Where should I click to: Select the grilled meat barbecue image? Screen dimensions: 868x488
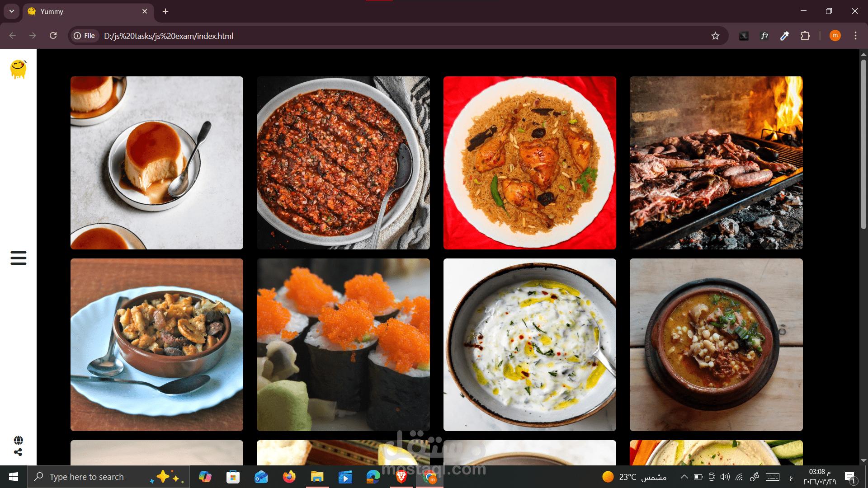(716, 163)
